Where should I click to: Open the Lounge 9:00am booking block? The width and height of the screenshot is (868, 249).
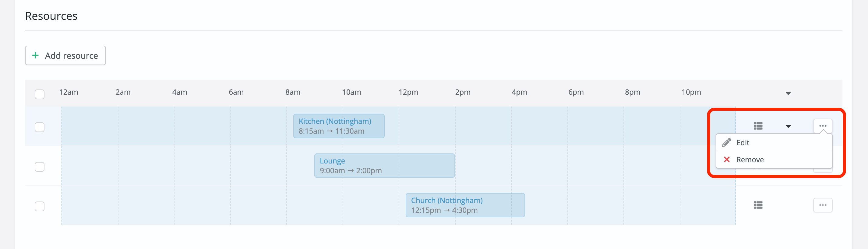[384, 165]
